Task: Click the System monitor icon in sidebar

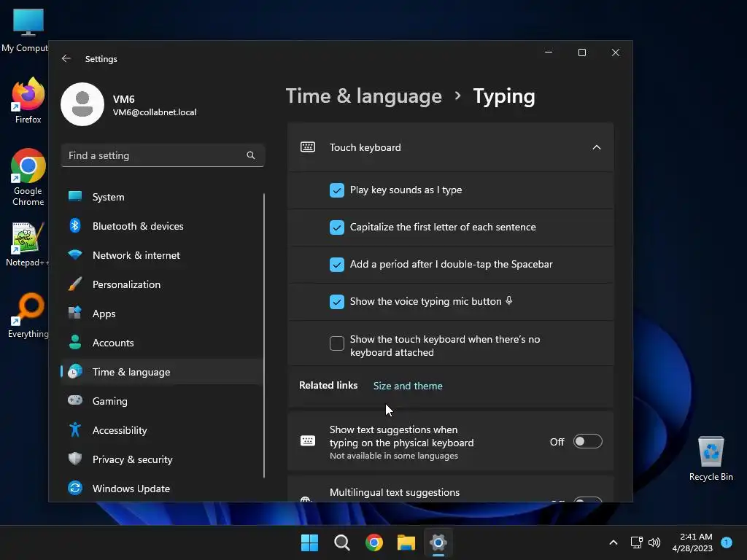Action: (75, 196)
